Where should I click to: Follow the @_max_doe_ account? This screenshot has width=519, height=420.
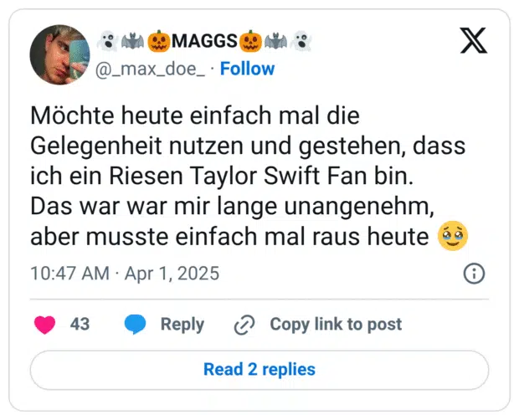247,69
